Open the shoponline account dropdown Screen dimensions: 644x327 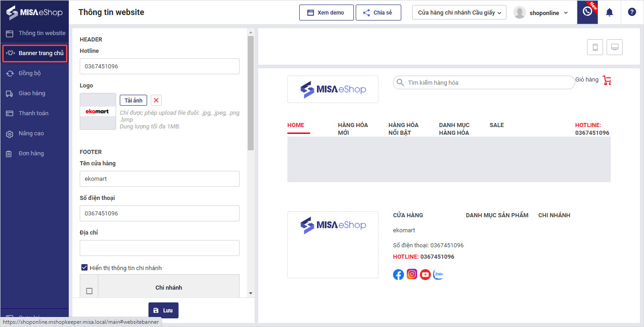[x=549, y=13]
